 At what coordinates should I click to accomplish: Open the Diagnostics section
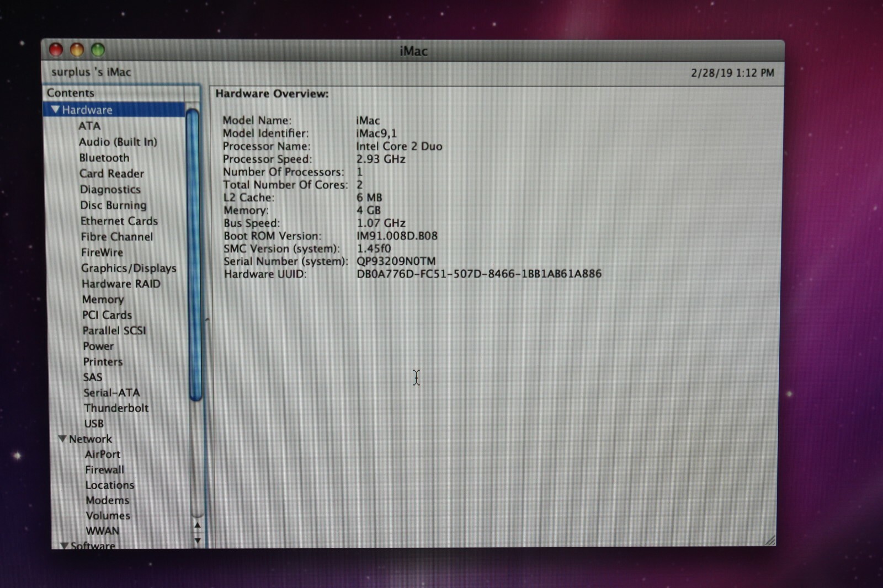[x=110, y=189]
